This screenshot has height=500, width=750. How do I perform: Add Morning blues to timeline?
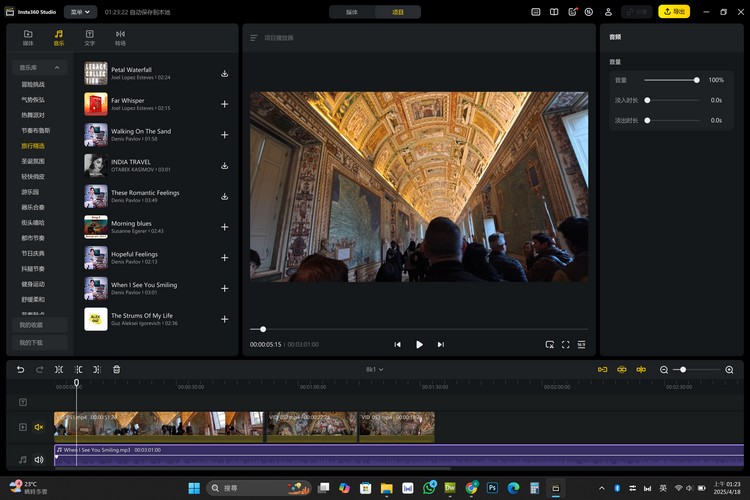coord(224,227)
